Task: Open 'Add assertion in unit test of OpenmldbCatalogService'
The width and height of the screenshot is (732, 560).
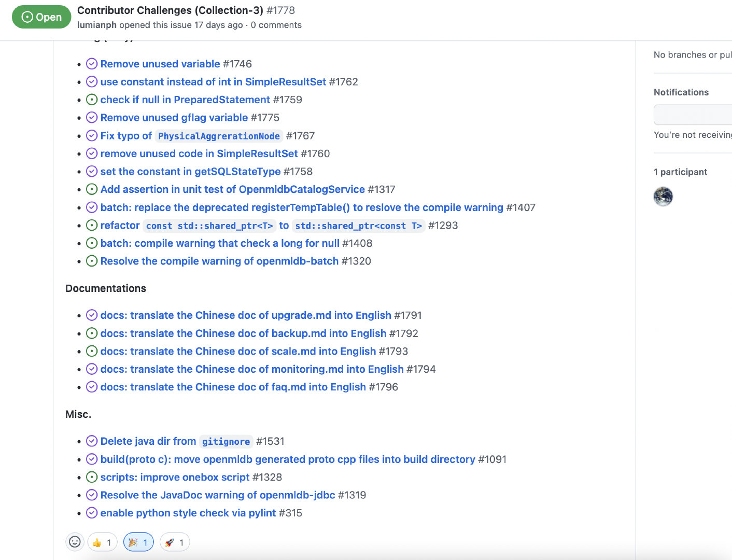Action: [x=233, y=189]
